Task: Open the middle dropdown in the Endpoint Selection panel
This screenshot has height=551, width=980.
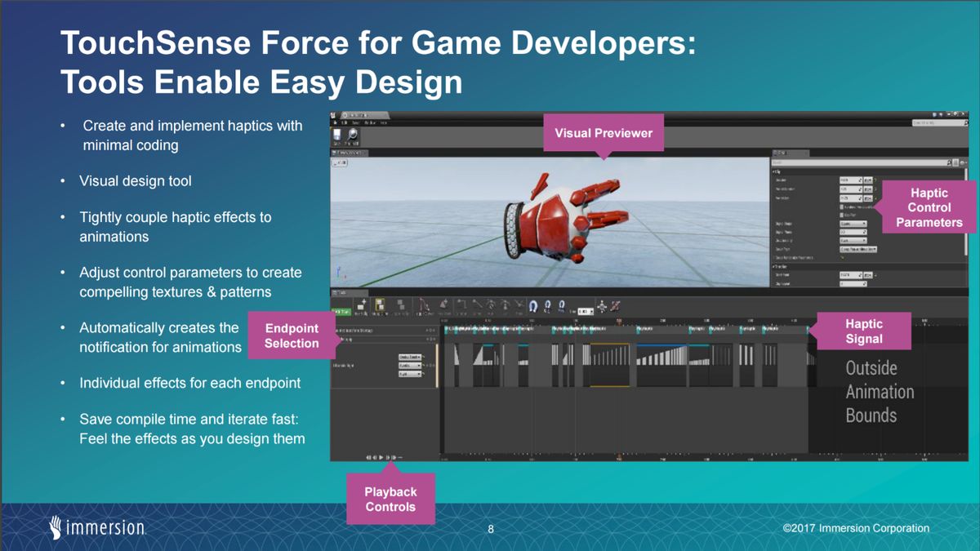Action: click(410, 365)
